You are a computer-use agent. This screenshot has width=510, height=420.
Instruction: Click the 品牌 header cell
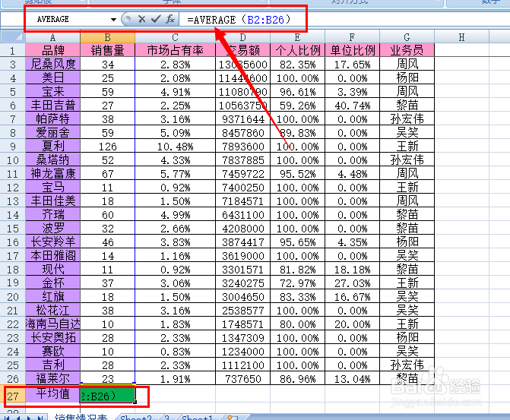[x=53, y=50]
